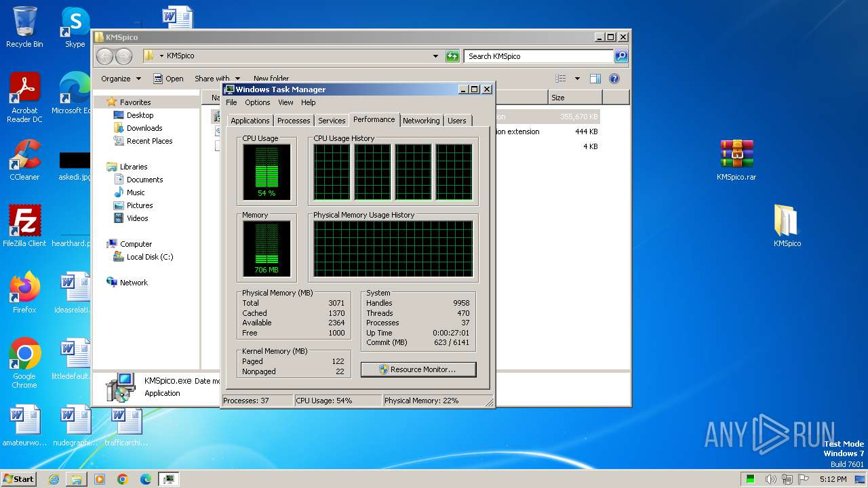Image resolution: width=868 pixels, height=488 pixels.
Task: Click the Search KMSpico input field
Action: click(x=539, y=56)
